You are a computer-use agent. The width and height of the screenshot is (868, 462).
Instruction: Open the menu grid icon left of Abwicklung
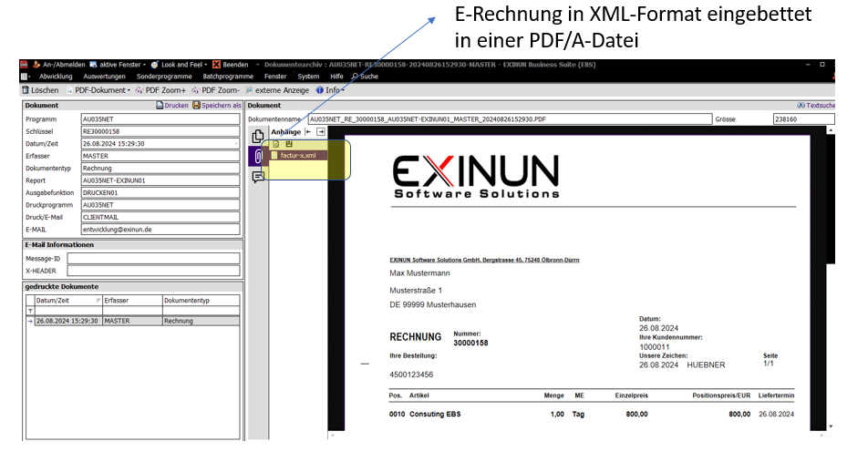[25, 77]
